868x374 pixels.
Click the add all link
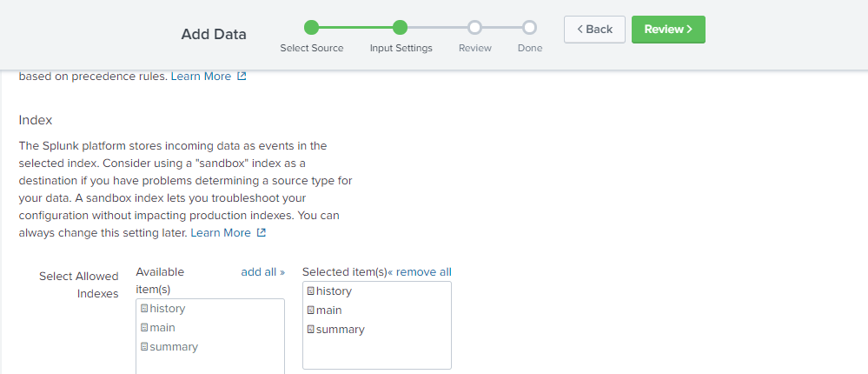pyautogui.click(x=262, y=272)
